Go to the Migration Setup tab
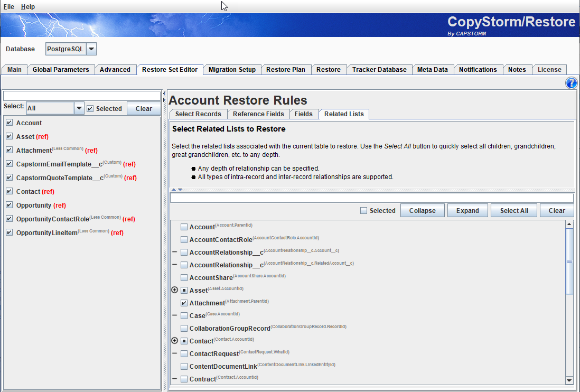The height and width of the screenshot is (392, 580). click(232, 70)
